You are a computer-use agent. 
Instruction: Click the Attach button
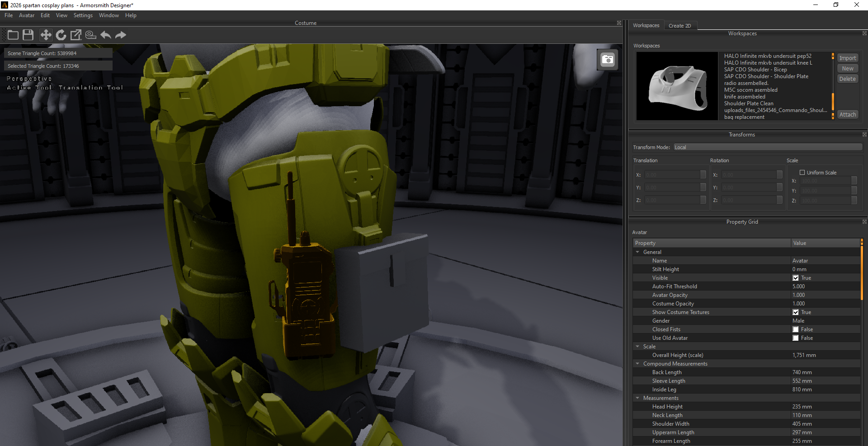(x=847, y=114)
